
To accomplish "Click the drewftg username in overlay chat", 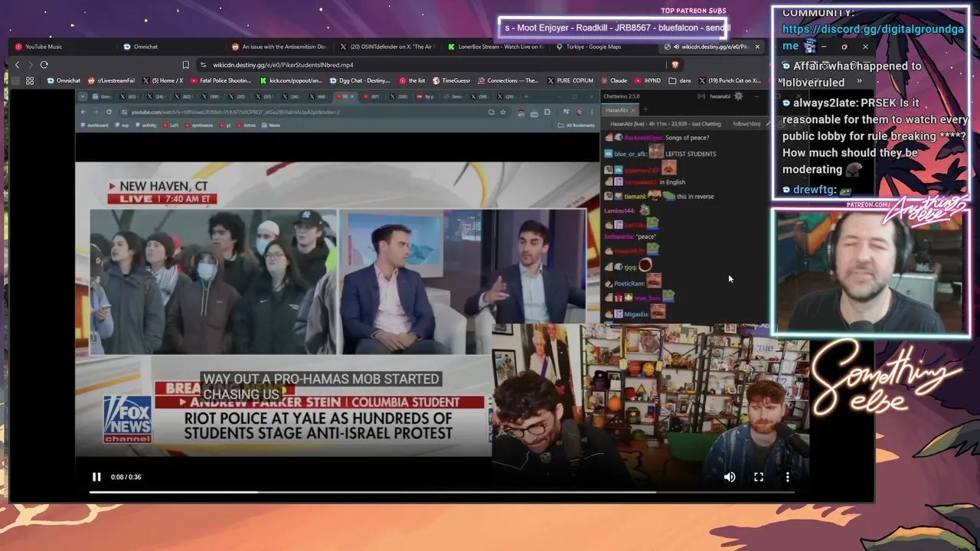I will click(814, 190).
